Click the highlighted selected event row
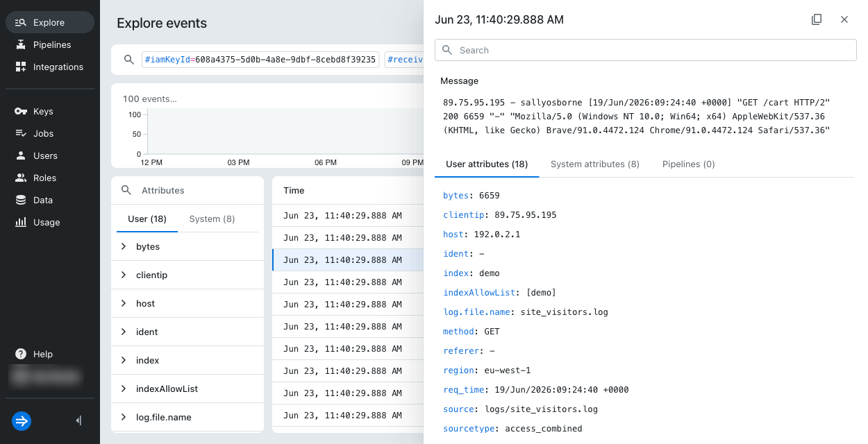Screen dimensions: 868x444 tap(348, 260)
